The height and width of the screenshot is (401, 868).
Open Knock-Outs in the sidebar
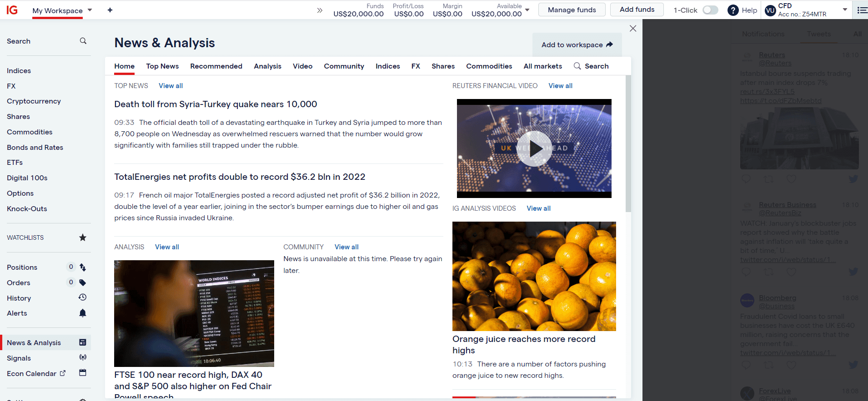click(27, 209)
